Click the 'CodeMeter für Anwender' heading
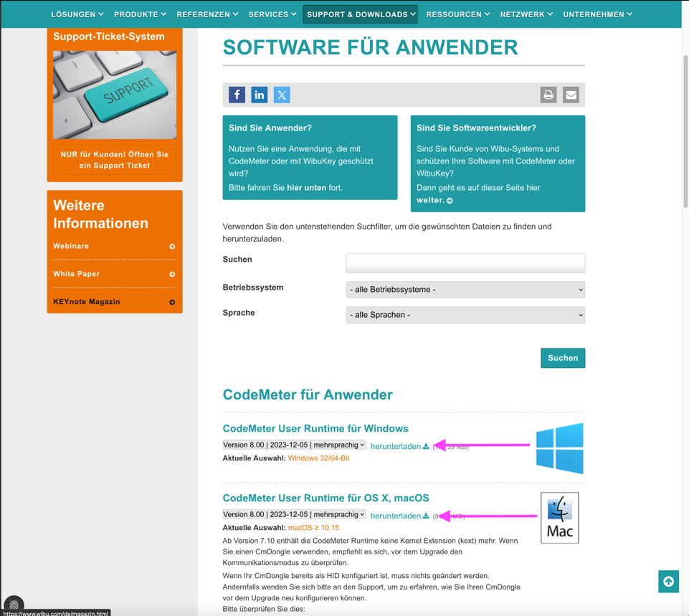This screenshot has height=616, width=689. point(308,394)
